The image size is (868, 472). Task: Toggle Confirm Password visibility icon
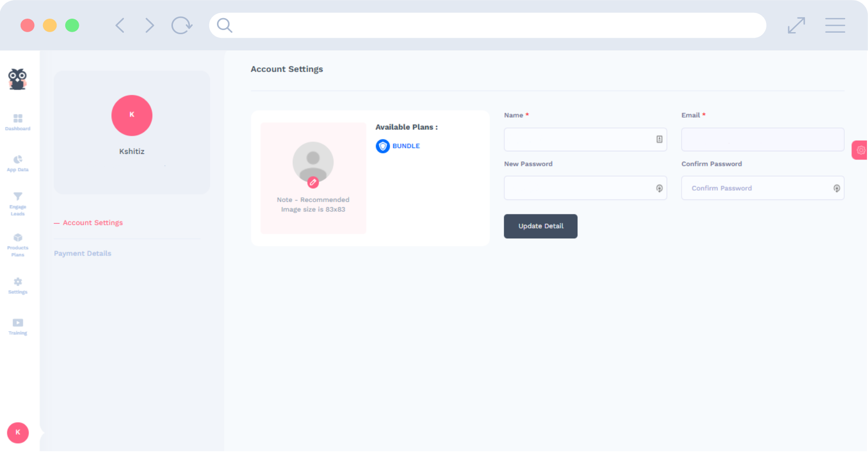[x=836, y=188]
